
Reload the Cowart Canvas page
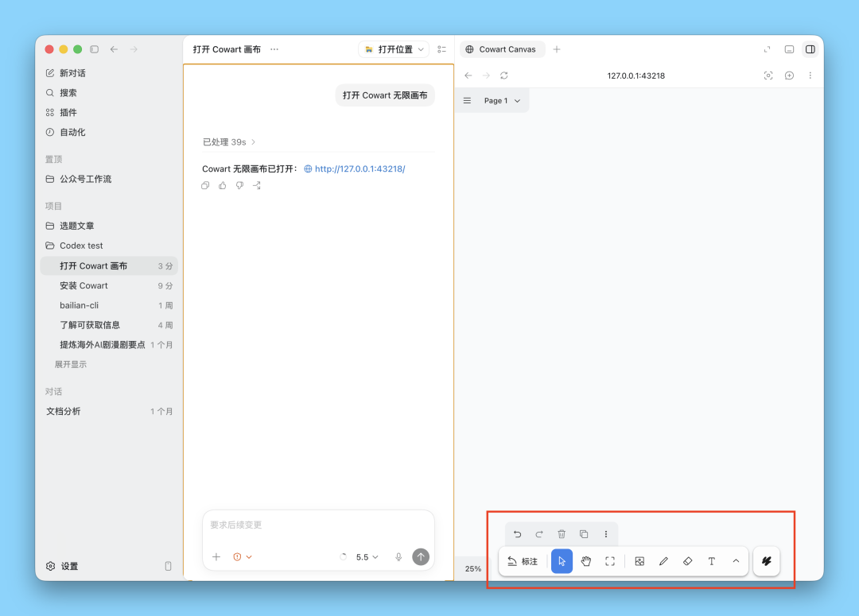[504, 76]
